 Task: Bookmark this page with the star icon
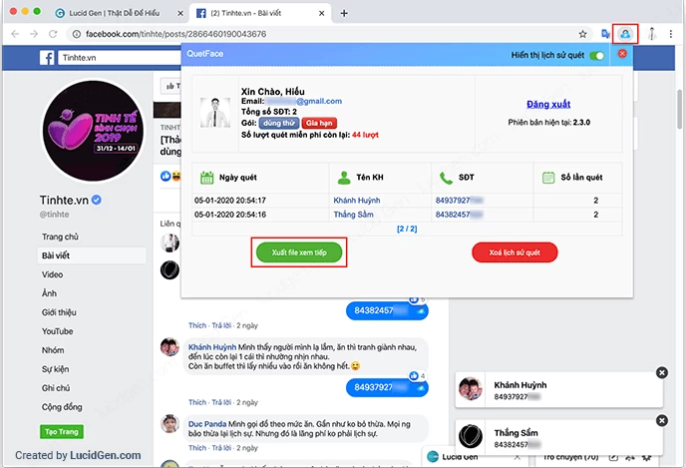(582, 34)
